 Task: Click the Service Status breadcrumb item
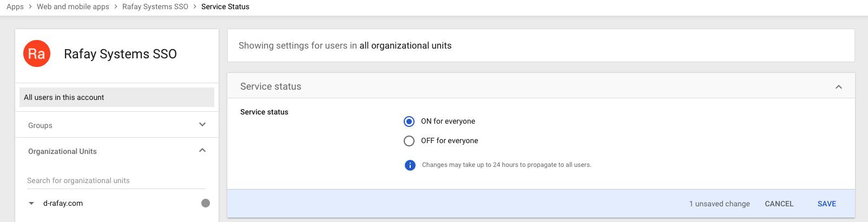pyautogui.click(x=225, y=6)
